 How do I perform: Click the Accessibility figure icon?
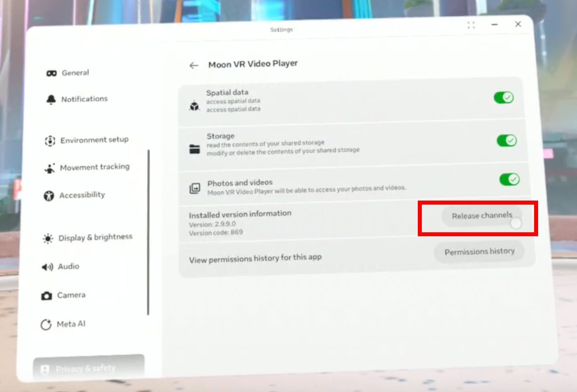[x=49, y=196]
